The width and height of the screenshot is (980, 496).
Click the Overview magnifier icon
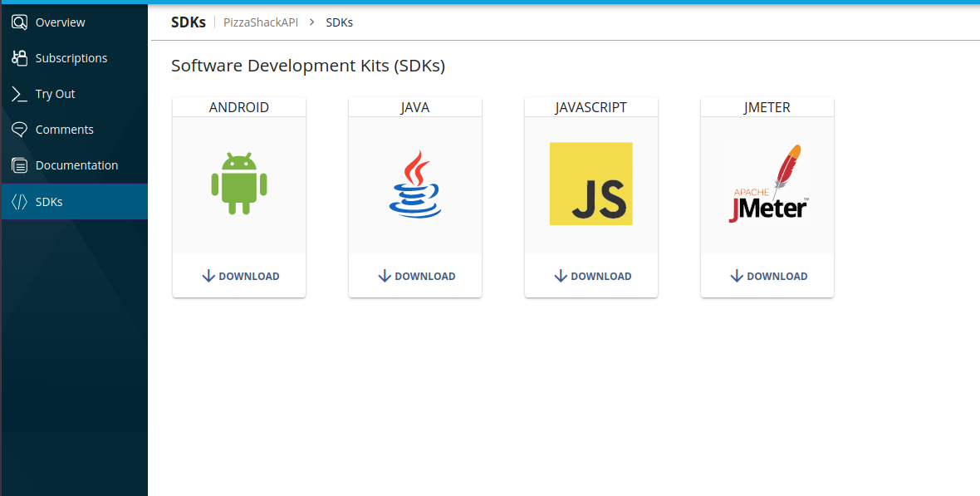(x=19, y=22)
